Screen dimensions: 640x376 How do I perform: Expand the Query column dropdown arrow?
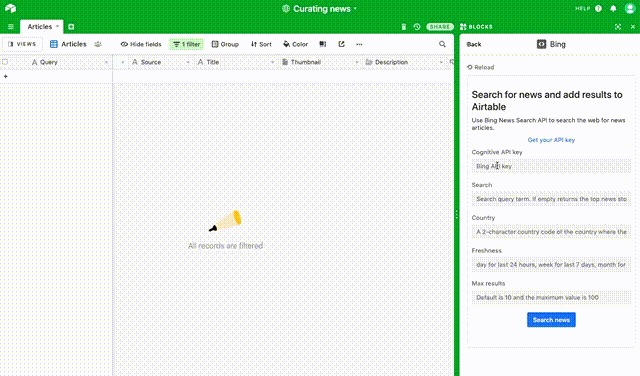coord(107,62)
